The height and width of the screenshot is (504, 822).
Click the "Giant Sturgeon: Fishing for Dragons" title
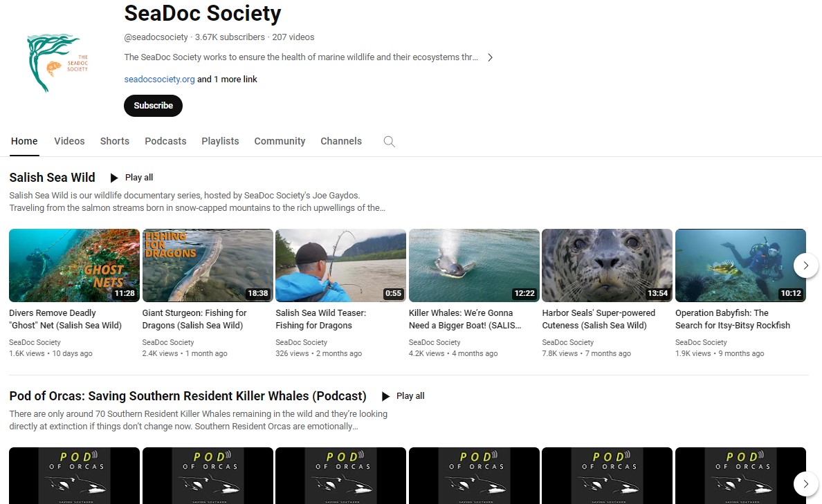(194, 319)
